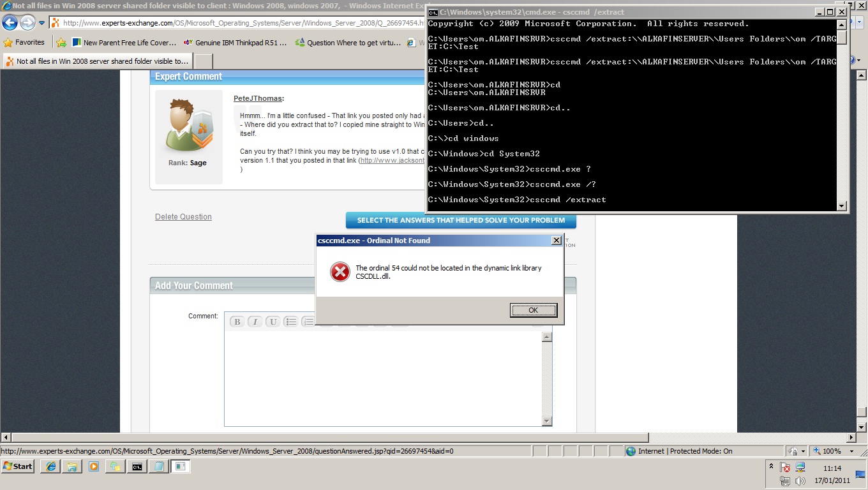Click comment box scroll up arrow
Image resolution: width=868 pixels, height=490 pixels.
[x=547, y=337]
